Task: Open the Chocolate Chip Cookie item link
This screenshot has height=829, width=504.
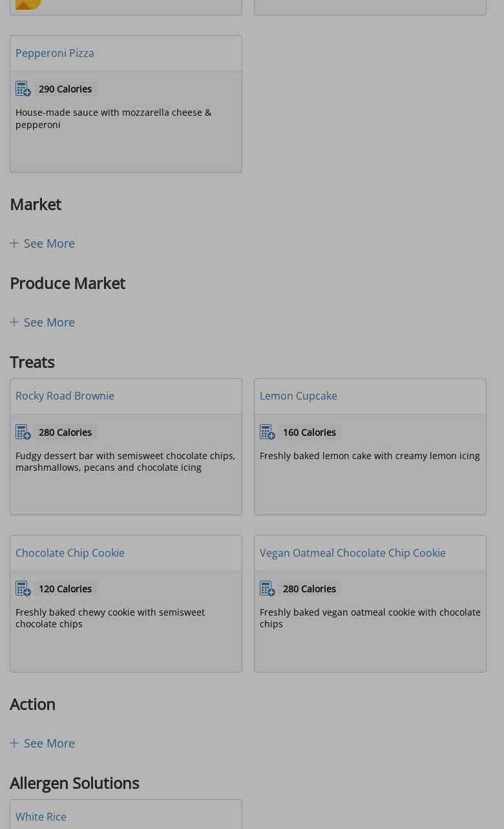Action: 70,553
